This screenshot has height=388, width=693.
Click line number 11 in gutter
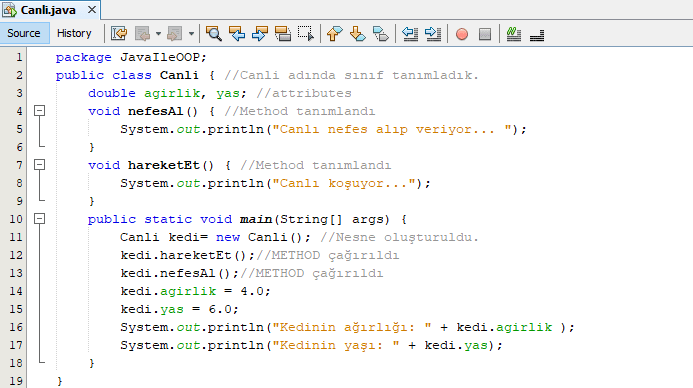point(16,237)
